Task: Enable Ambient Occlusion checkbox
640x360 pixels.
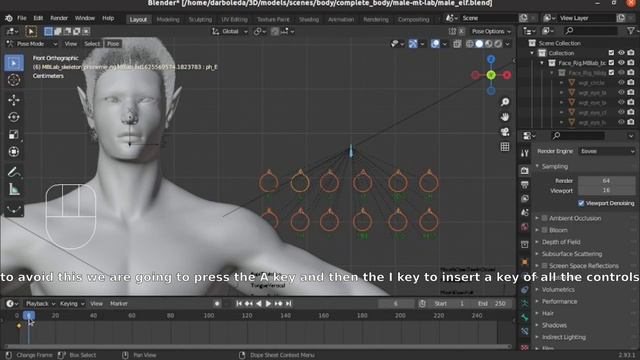Action: (x=544, y=218)
